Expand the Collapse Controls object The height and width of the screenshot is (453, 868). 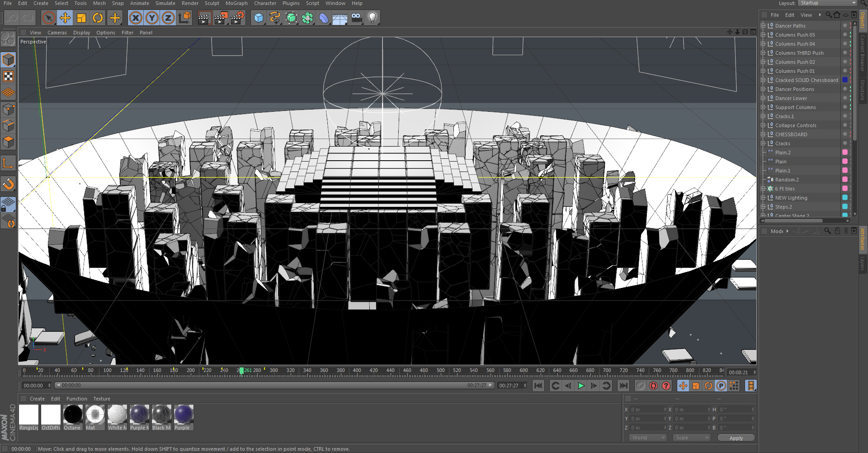763,125
